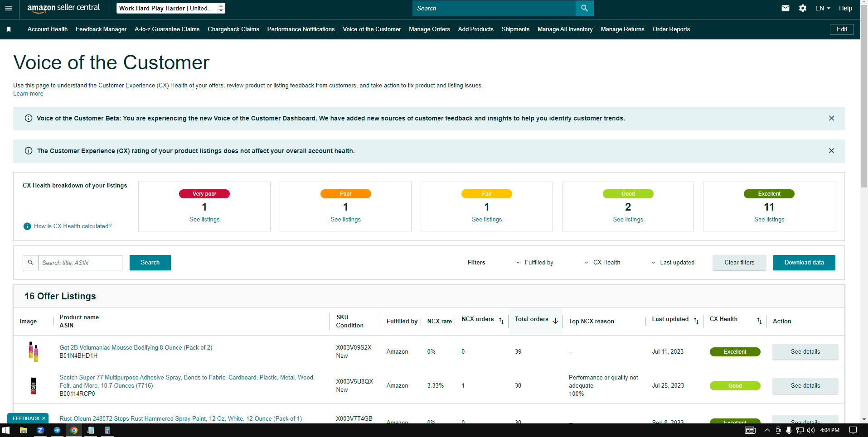
Task: Click the teal Search button for listings
Action: [x=150, y=263]
